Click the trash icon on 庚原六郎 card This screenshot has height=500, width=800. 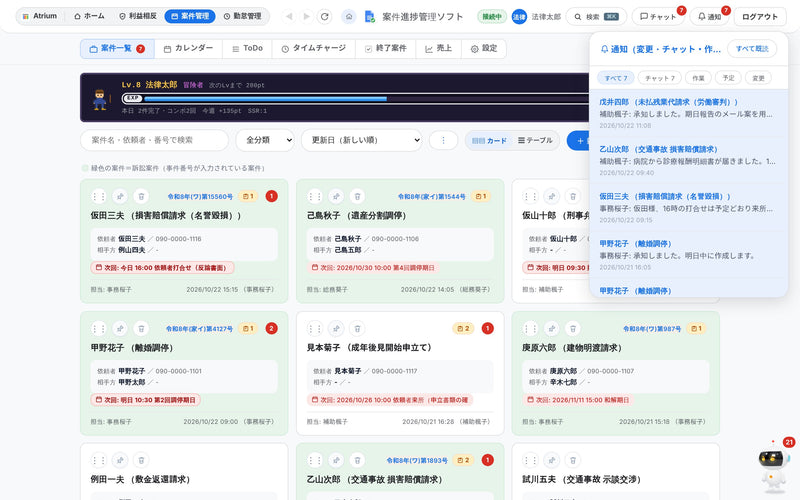pyautogui.click(x=573, y=329)
